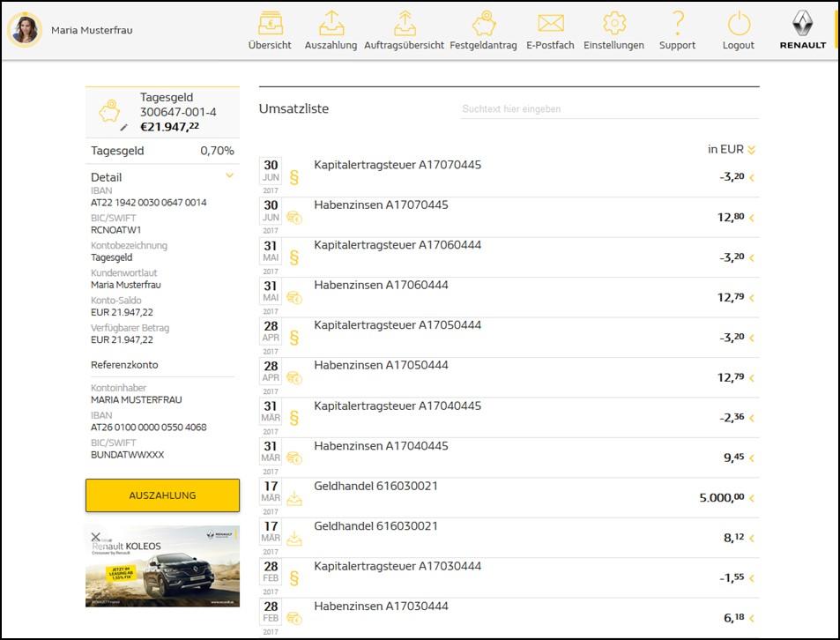Image resolution: width=840 pixels, height=640 pixels.
Task: Open the Übersicht overview icon
Action: [x=270, y=25]
